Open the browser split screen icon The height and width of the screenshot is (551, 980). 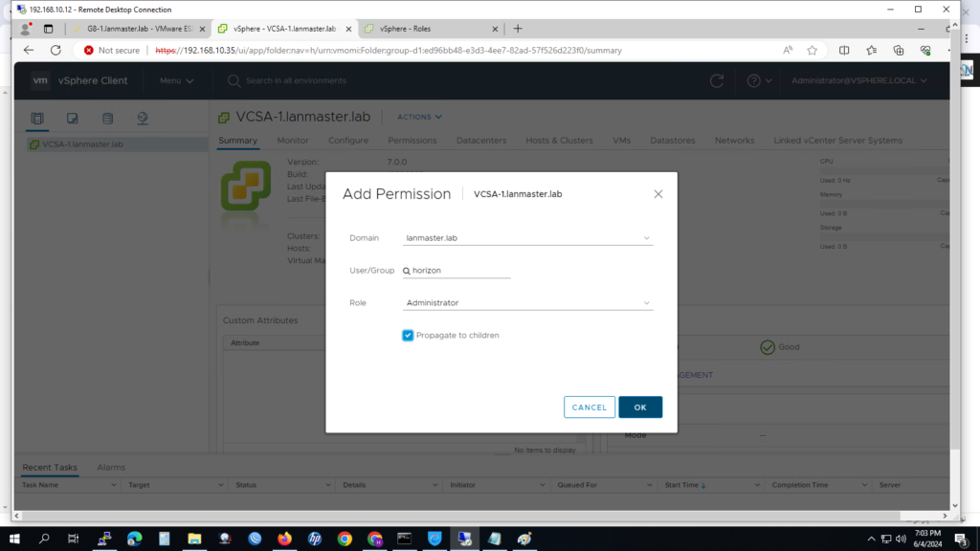click(x=844, y=50)
